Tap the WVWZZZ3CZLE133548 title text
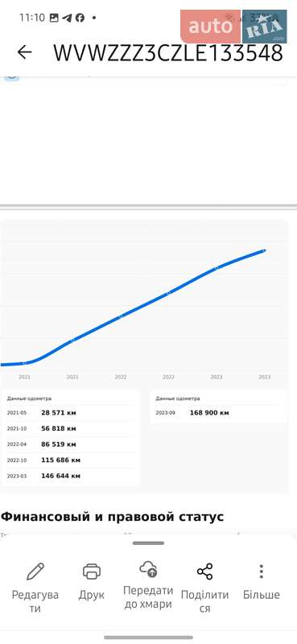The image size is (297, 644). point(168,52)
